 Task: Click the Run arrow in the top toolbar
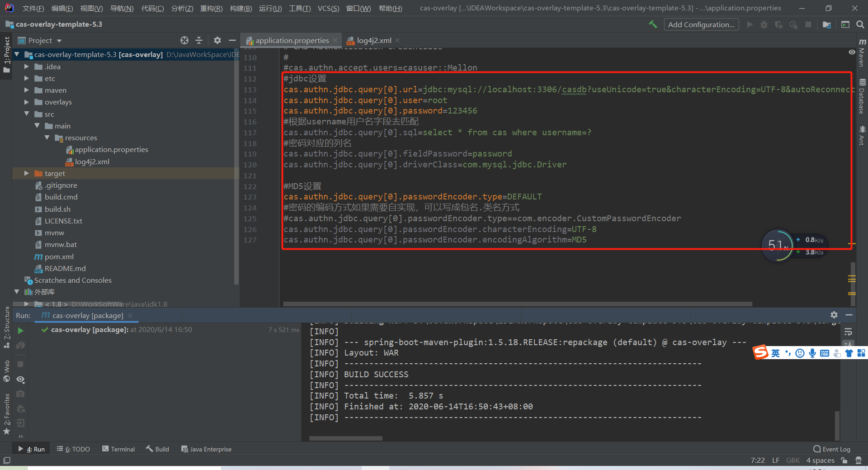[750, 24]
